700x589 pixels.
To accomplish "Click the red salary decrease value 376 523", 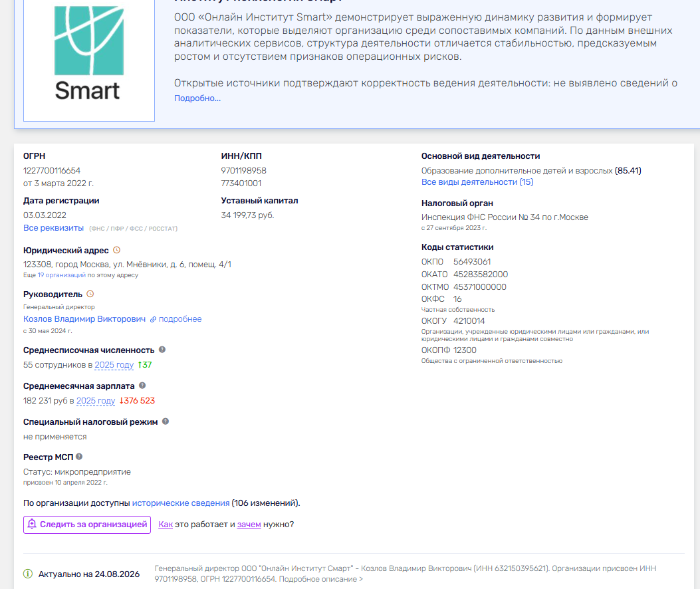I will pos(137,401).
